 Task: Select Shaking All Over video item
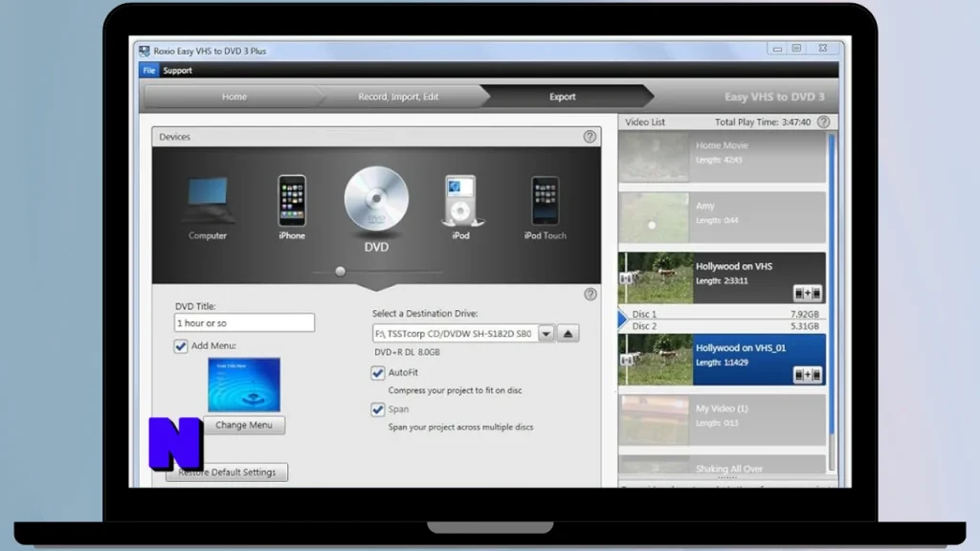pyautogui.click(x=722, y=466)
